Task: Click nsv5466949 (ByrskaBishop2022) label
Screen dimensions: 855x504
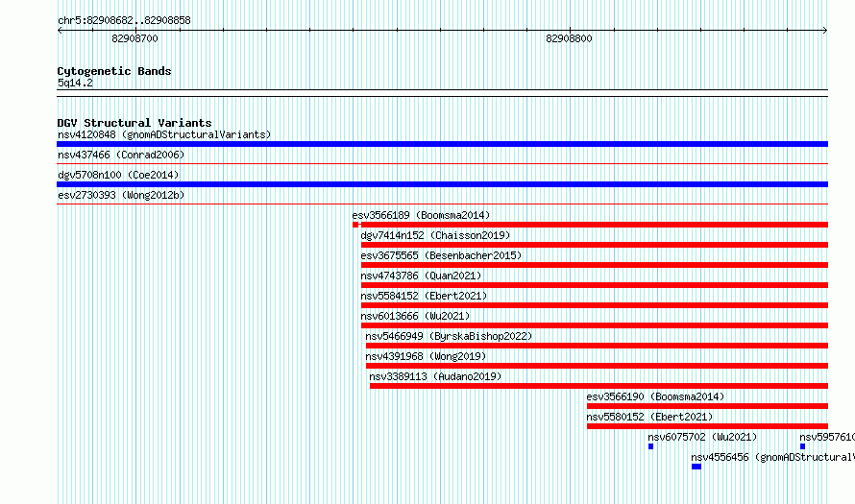Action: tap(449, 336)
